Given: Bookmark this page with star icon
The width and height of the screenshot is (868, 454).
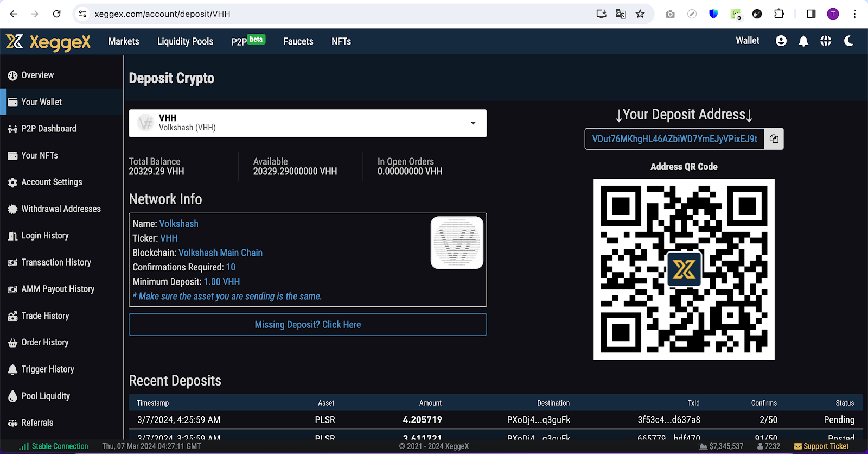Looking at the screenshot, I should (640, 14).
